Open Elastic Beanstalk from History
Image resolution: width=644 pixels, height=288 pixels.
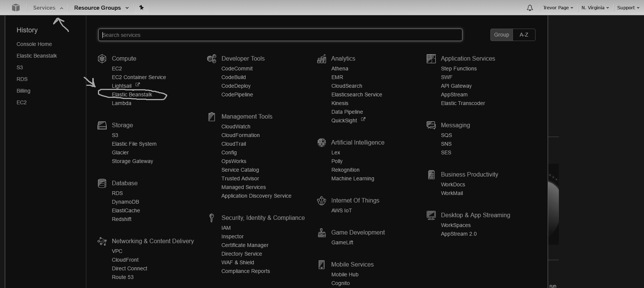(37, 56)
